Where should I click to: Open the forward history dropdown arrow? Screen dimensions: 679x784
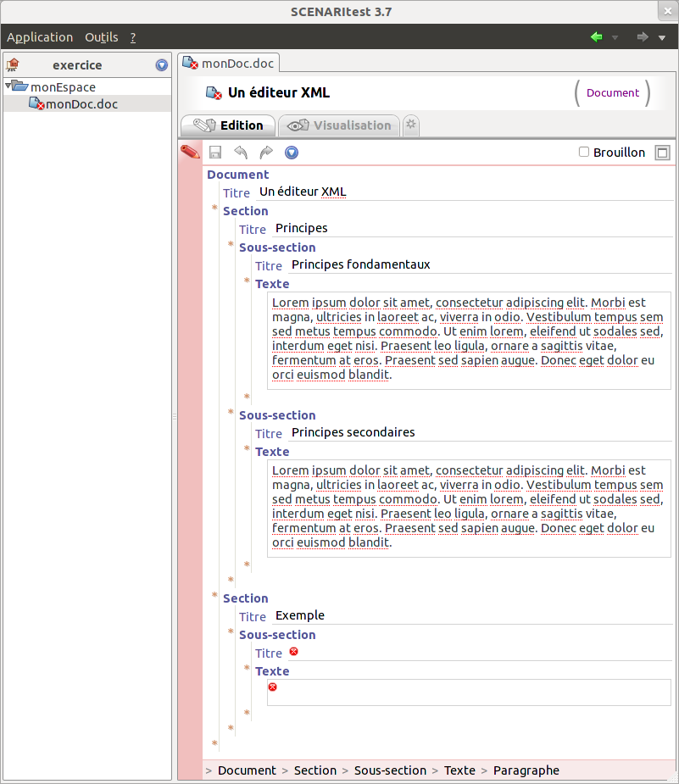(662, 38)
